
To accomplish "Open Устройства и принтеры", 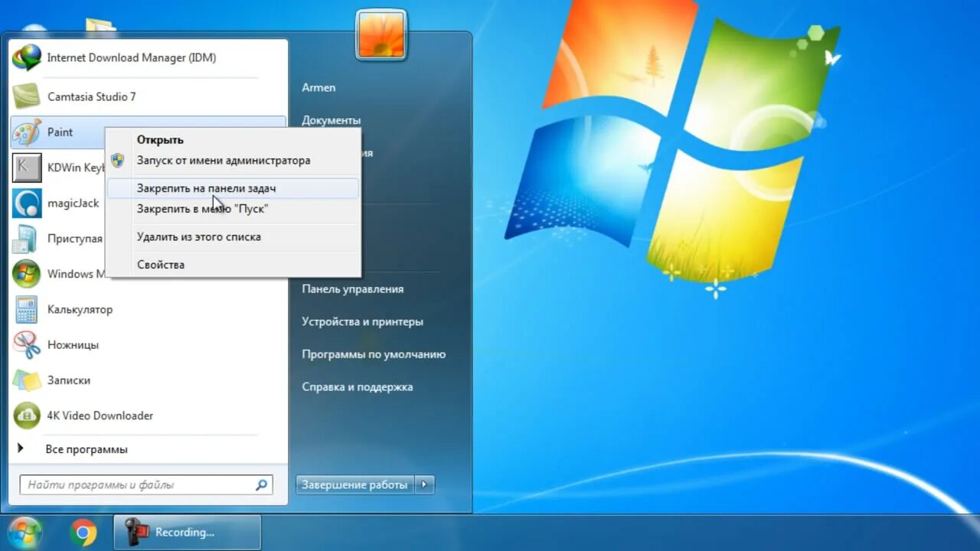I will pos(362,321).
